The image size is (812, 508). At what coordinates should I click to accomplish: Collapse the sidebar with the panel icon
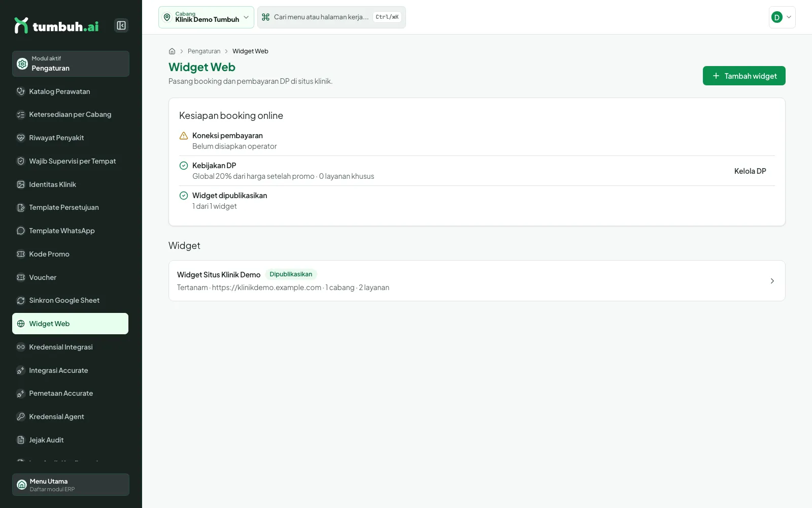[121, 25]
